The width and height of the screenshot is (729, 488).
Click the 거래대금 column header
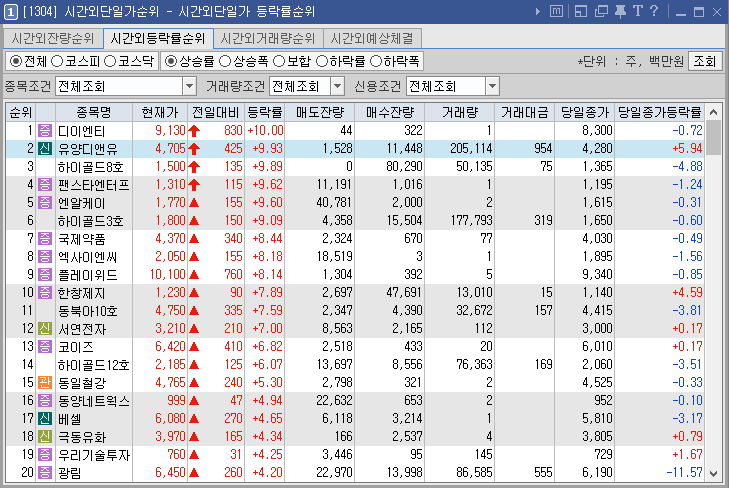pos(524,112)
